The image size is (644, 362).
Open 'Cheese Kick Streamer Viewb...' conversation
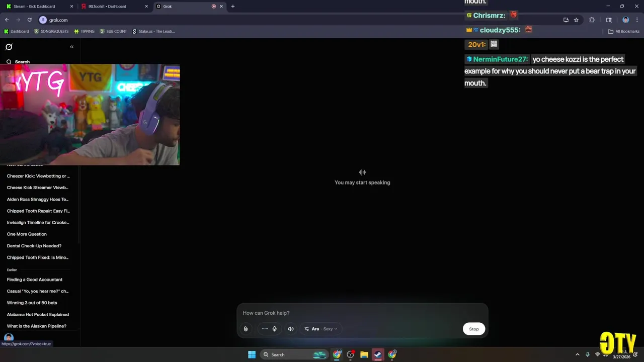[x=38, y=188]
